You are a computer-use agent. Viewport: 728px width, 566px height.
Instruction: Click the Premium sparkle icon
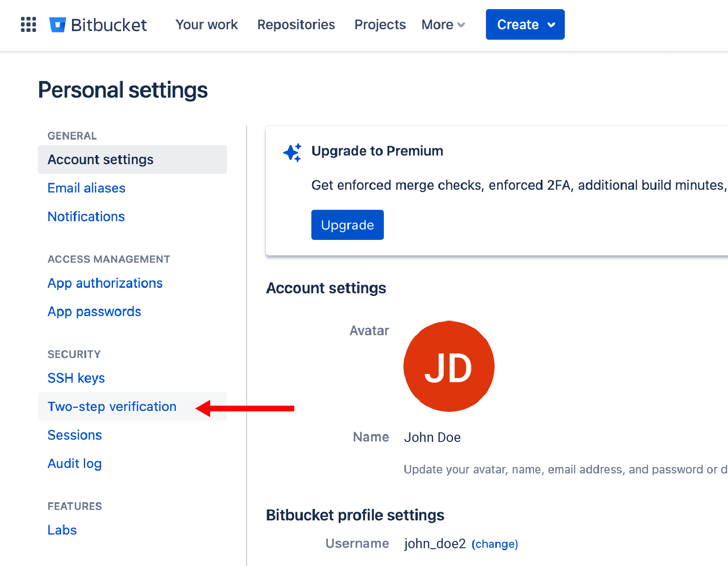tap(292, 152)
